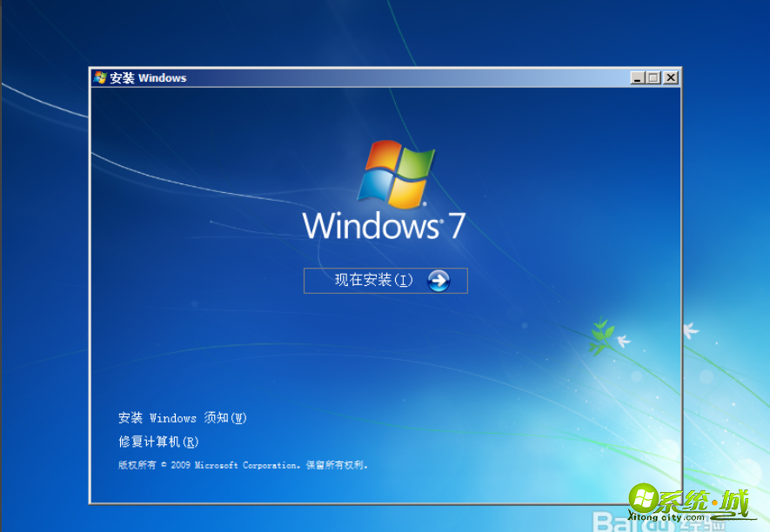Select the underlined R shortcut in 修复计算机(R)
This screenshot has width=770, height=532.
(193, 442)
